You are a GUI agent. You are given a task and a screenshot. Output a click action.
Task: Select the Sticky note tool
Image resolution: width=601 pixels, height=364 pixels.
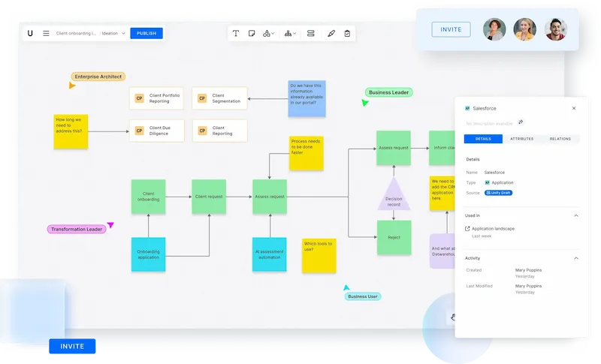(252, 34)
